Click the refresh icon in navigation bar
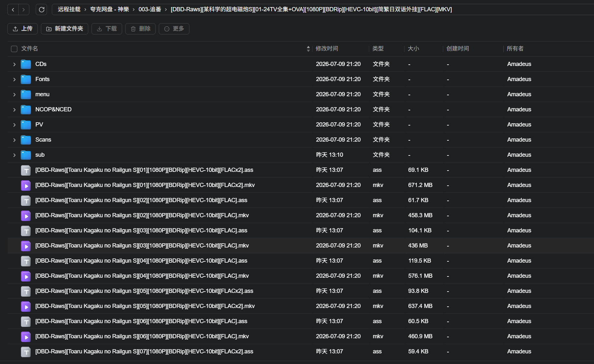This screenshot has width=594, height=364. point(42,10)
